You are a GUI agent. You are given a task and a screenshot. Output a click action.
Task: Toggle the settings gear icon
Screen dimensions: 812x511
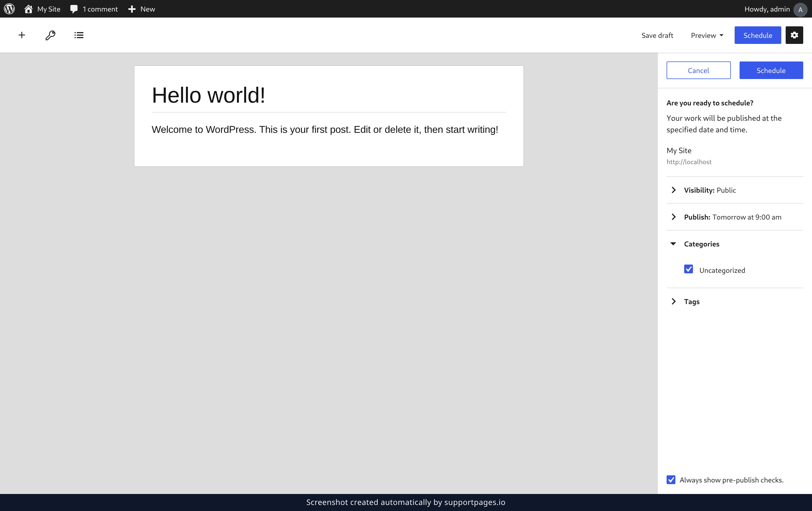(794, 35)
